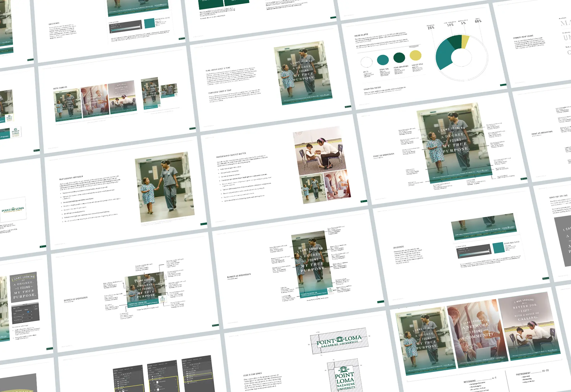Open the large "Better Job... Calling" ad poster
This screenshot has width=571, height=392.
[x=529, y=326]
